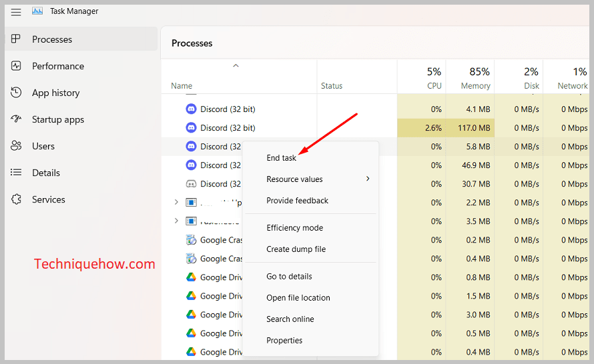Click the Services gear icon

[x=16, y=199]
